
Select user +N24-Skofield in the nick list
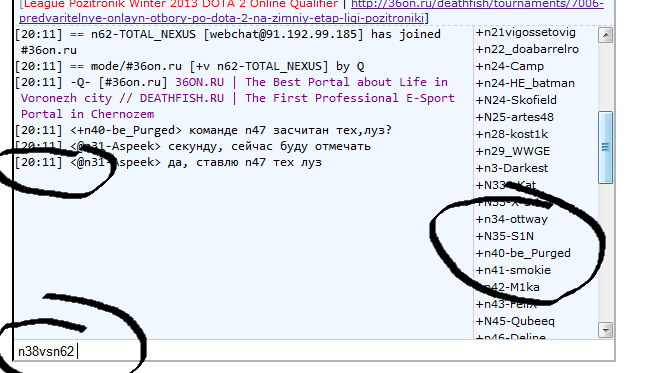(516, 100)
